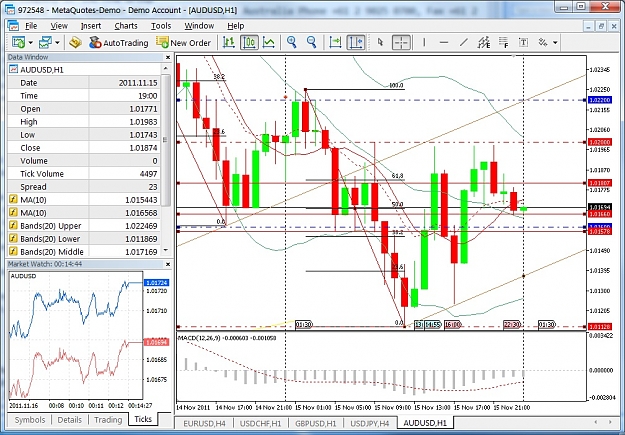This screenshot has width=625, height=435.
Task: Pick the Fibonacci retracement tool
Action: 503,42
